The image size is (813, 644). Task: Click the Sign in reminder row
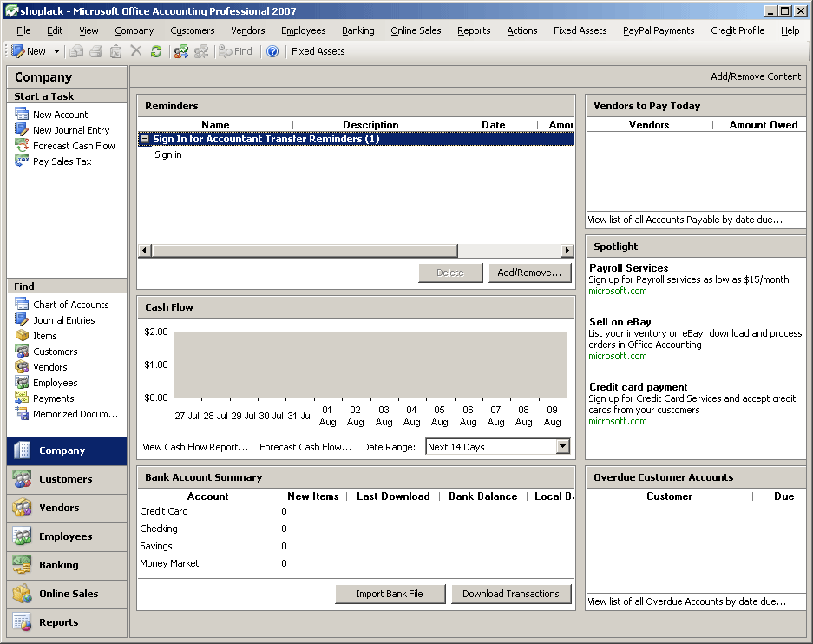[x=357, y=154]
